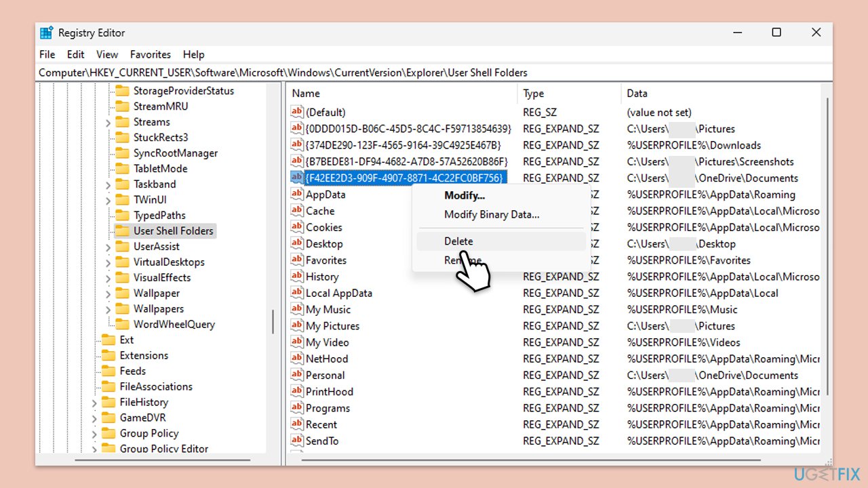Select the FileAssociations key
868x488 pixels.
coord(156,387)
